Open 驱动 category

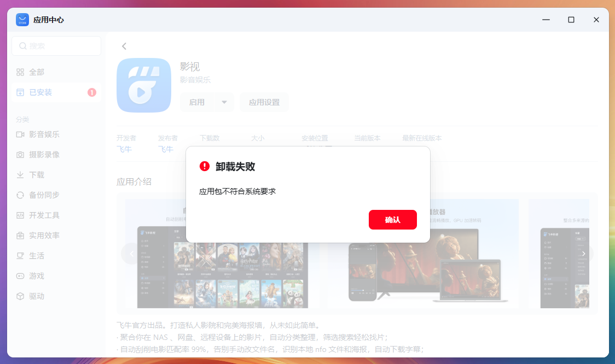[x=56, y=296]
